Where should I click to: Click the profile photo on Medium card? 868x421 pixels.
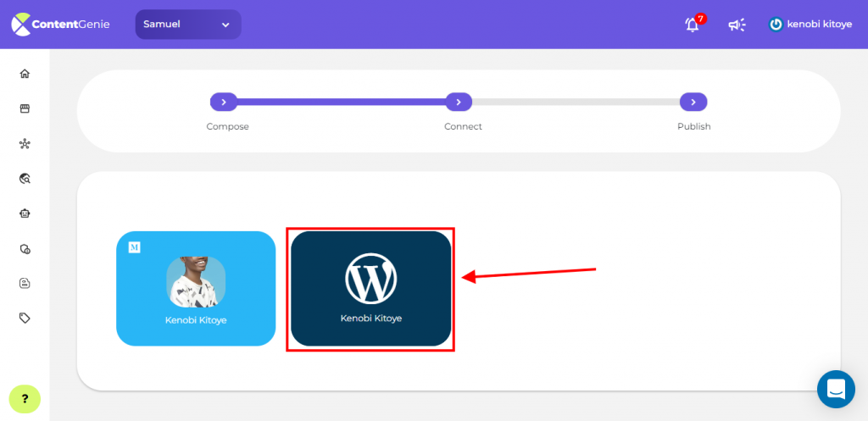coord(196,282)
